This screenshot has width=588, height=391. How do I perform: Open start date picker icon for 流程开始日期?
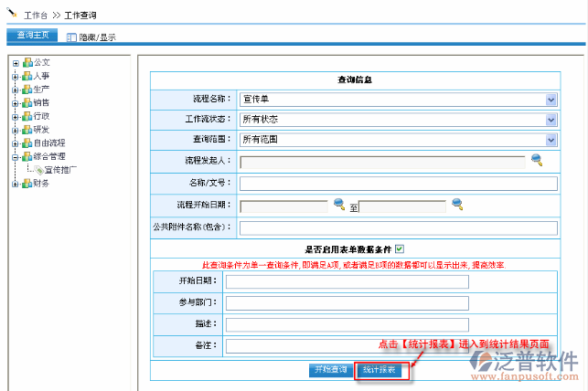coord(338,204)
